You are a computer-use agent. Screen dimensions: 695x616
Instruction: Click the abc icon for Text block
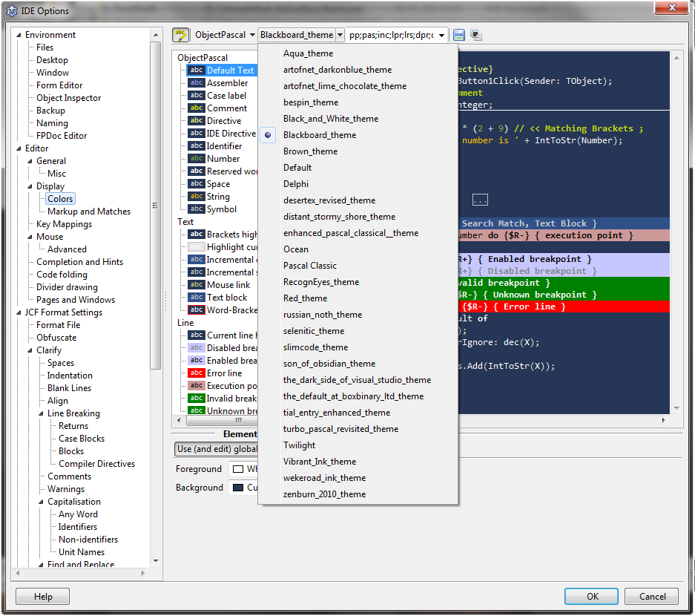tap(197, 297)
